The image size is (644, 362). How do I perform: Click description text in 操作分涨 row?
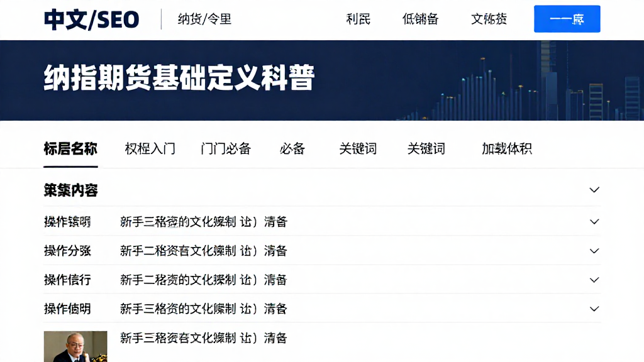click(x=204, y=251)
